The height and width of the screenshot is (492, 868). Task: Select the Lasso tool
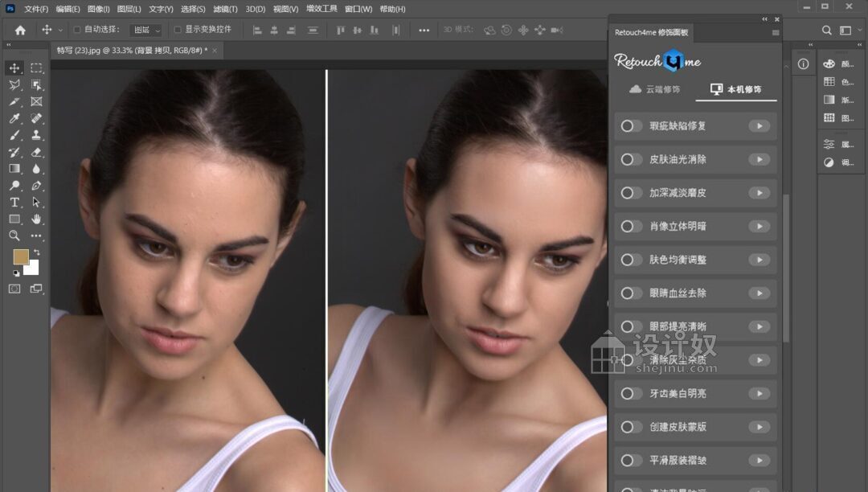pyautogui.click(x=14, y=84)
